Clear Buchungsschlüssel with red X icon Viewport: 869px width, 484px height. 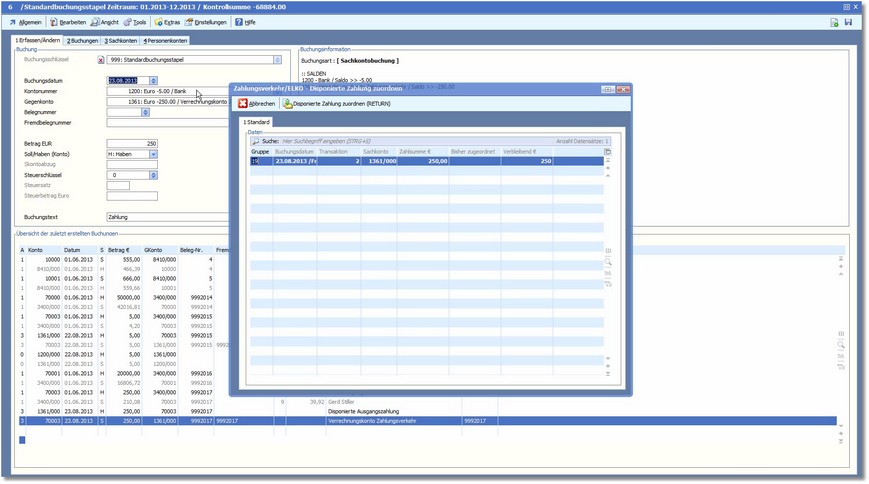(x=100, y=60)
